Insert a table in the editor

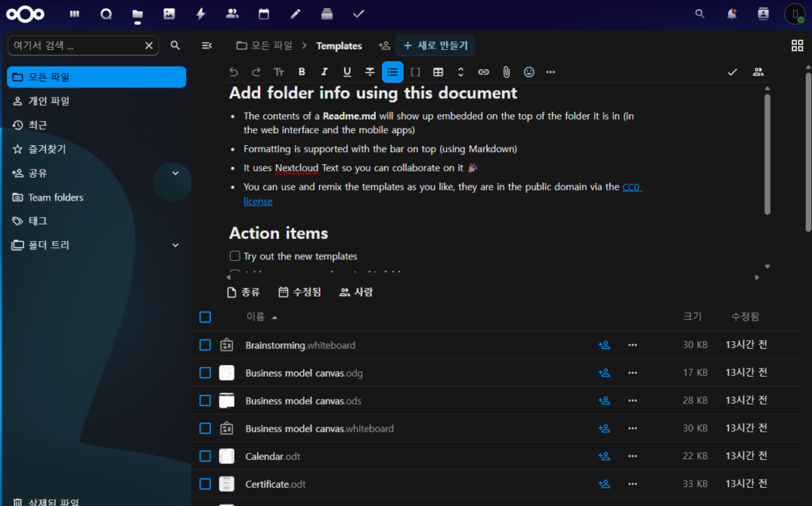point(438,72)
